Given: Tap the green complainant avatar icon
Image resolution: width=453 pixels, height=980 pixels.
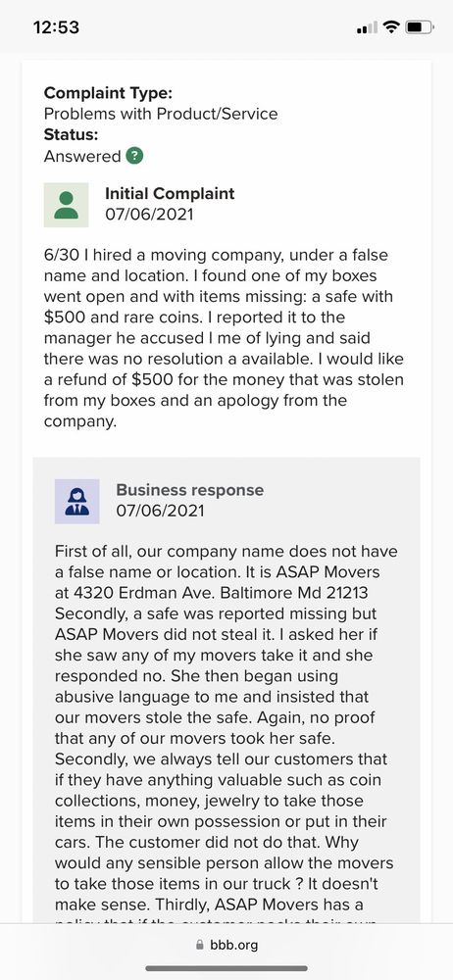Looking at the screenshot, I should (67, 205).
